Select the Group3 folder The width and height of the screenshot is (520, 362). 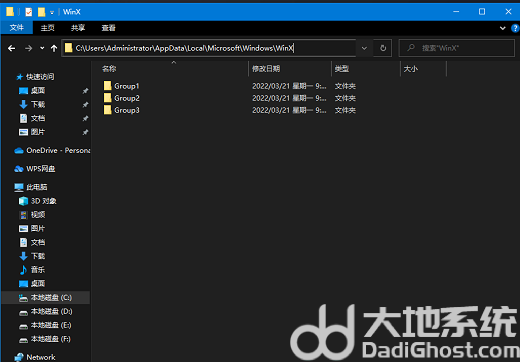pyautogui.click(x=121, y=110)
